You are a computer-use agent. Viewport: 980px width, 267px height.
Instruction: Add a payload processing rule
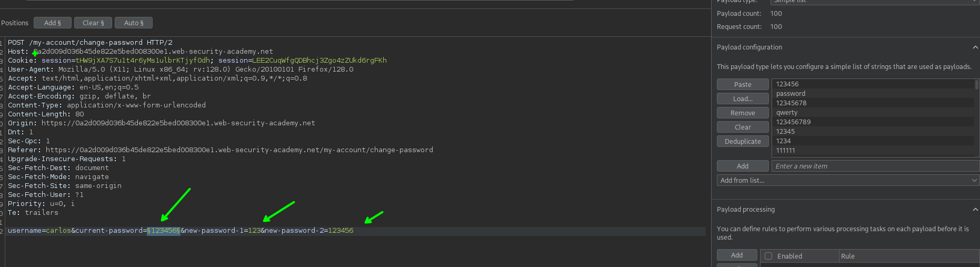tap(737, 255)
